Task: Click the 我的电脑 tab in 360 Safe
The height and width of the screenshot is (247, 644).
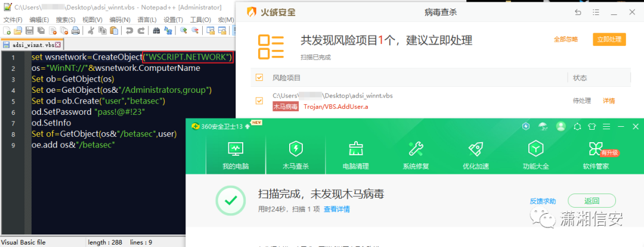Action: [x=236, y=155]
